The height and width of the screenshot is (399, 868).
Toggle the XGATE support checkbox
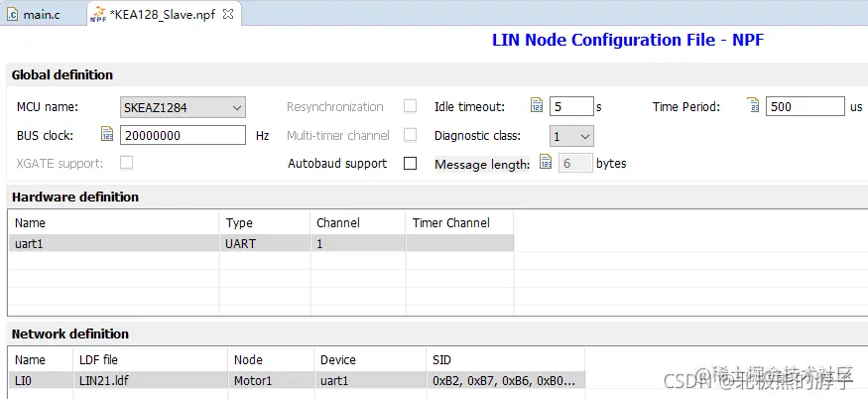[x=127, y=163]
